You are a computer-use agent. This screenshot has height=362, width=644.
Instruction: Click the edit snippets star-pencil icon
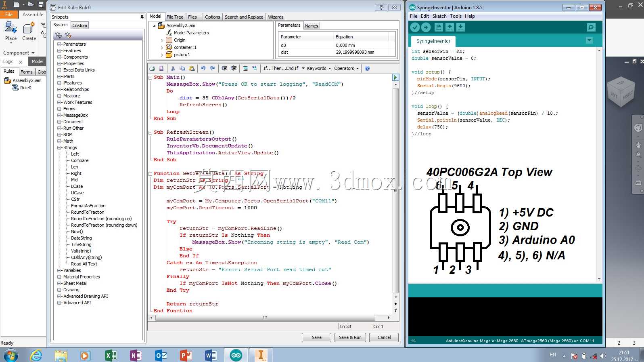tap(68, 35)
